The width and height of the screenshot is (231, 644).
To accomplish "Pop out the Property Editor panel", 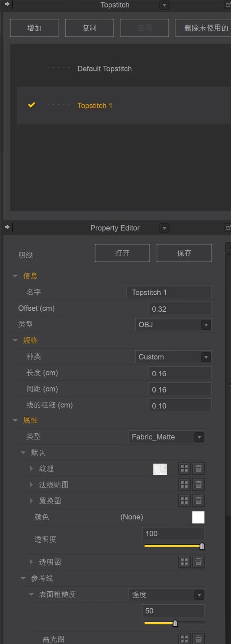I will (x=228, y=228).
